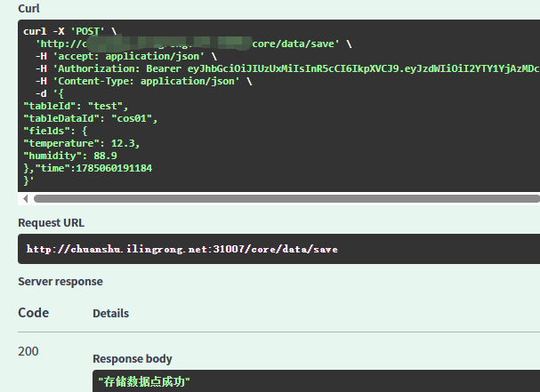Click the "tableDataId": "cos01" line
540x392 pixels.
tap(90, 118)
